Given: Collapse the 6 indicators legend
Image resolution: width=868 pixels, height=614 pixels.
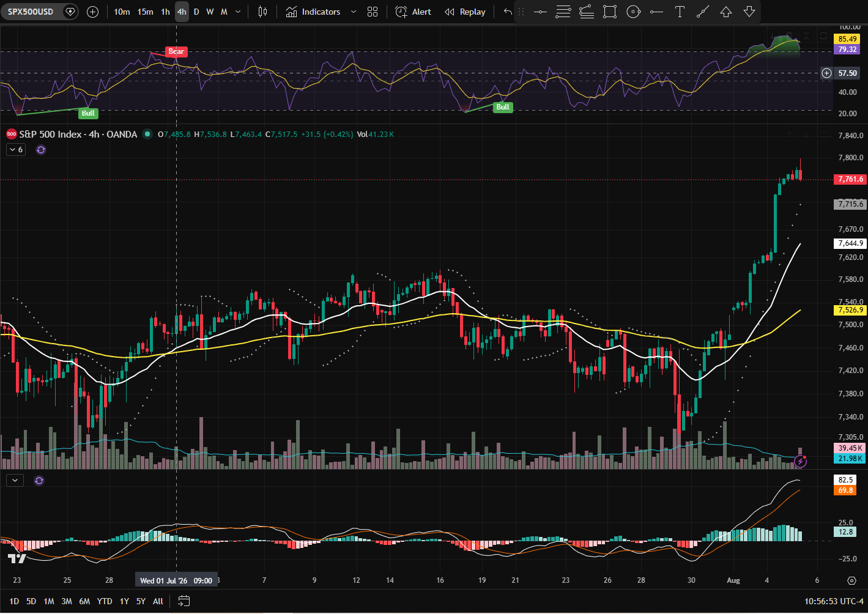Looking at the screenshot, I should [x=16, y=150].
